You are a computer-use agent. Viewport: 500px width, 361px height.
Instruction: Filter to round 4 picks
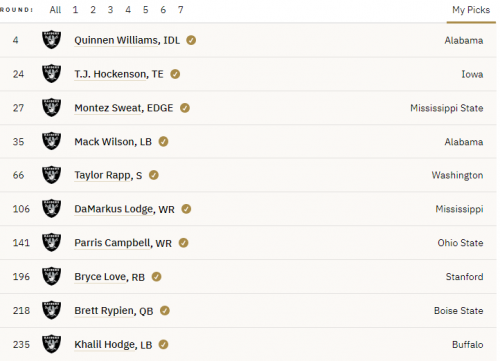(128, 10)
